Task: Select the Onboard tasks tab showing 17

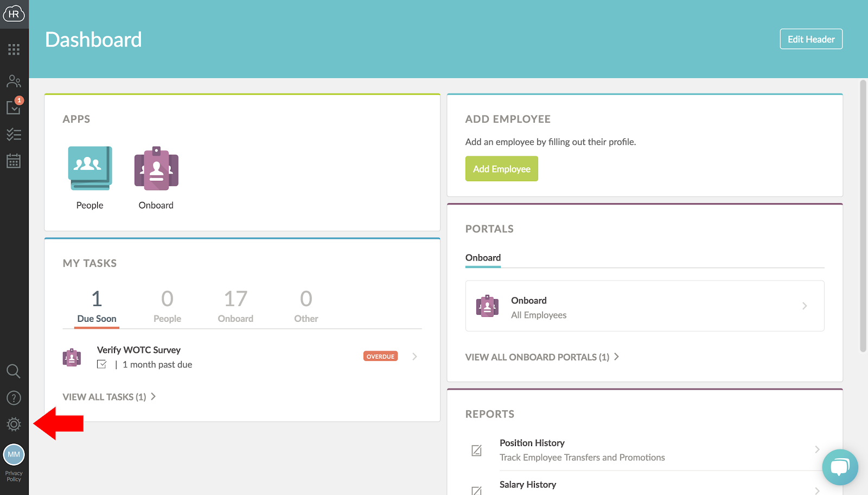Action: 235,307
